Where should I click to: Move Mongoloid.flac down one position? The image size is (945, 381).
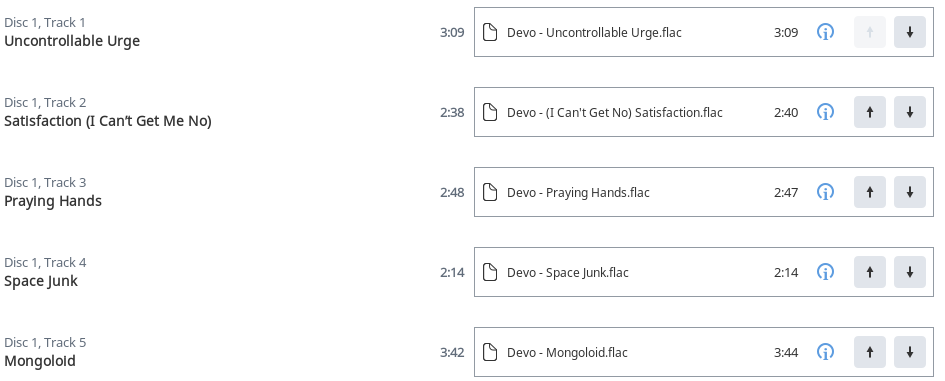point(909,352)
